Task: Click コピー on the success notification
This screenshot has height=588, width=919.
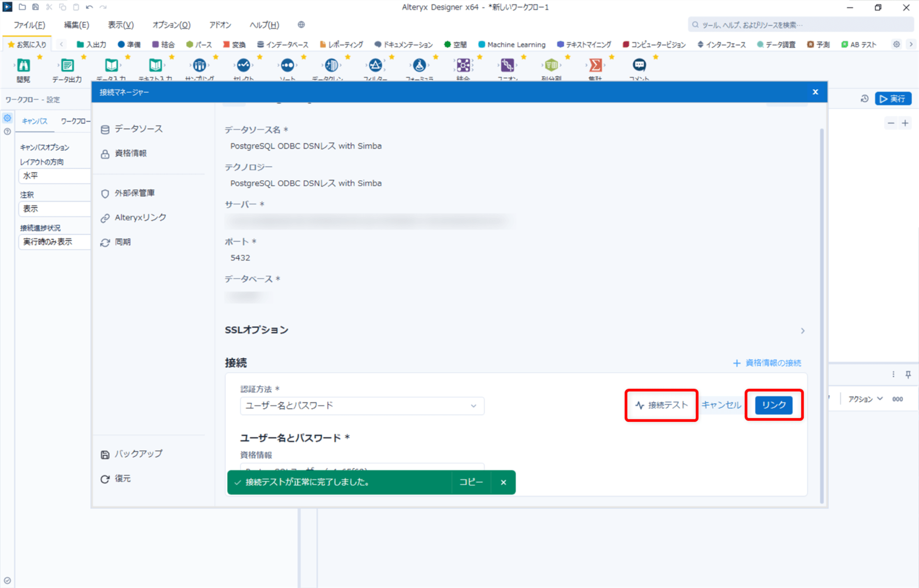Action: click(x=471, y=482)
